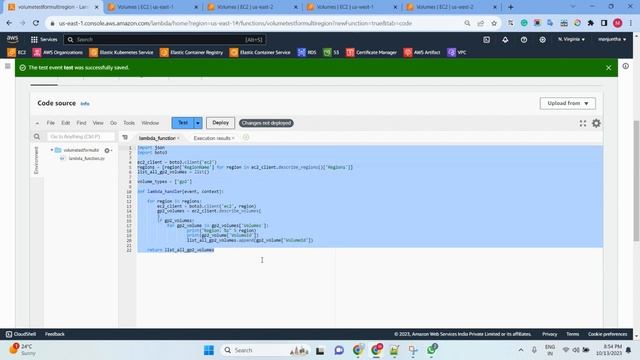The width and height of the screenshot is (640, 360).
Task: Collapse the editor menu bar arrow
Action: tap(37, 123)
